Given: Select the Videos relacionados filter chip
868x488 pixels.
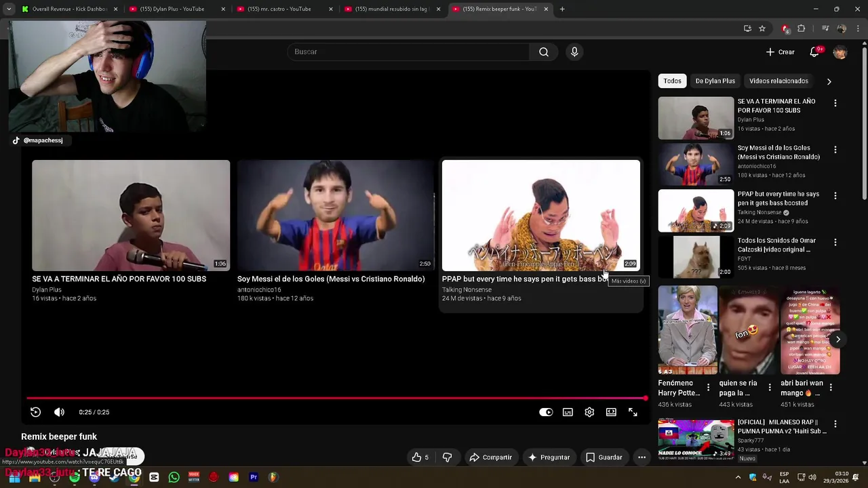Looking at the screenshot, I should [778, 81].
